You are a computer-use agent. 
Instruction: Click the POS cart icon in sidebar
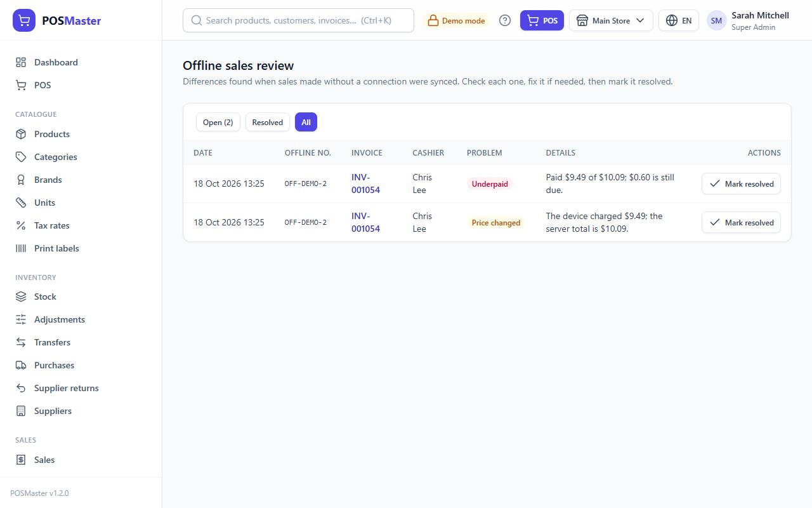21,85
